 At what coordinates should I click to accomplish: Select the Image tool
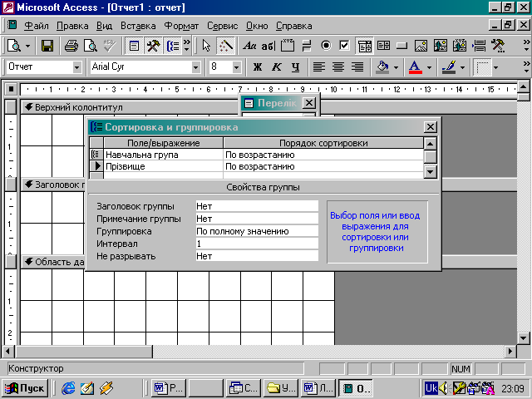tap(421, 46)
